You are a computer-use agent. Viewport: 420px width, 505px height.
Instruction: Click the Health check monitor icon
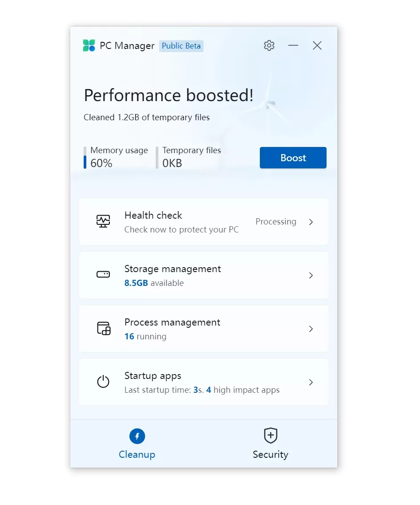(103, 222)
